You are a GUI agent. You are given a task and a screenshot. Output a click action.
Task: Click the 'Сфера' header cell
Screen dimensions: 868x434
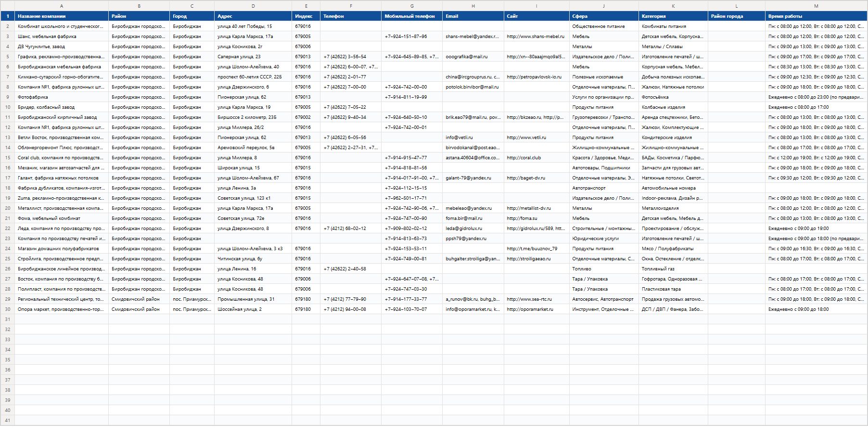pyautogui.click(x=604, y=16)
